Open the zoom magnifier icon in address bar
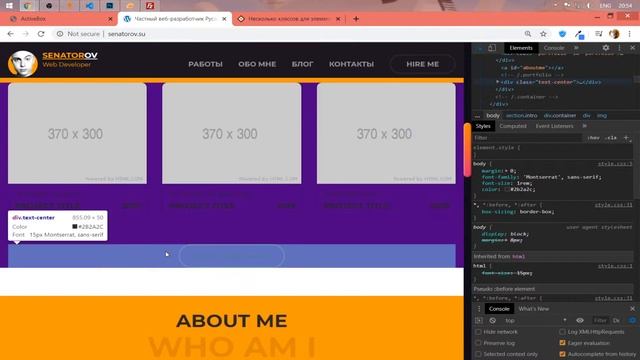This screenshot has height=360, width=640. (x=528, y=34)
